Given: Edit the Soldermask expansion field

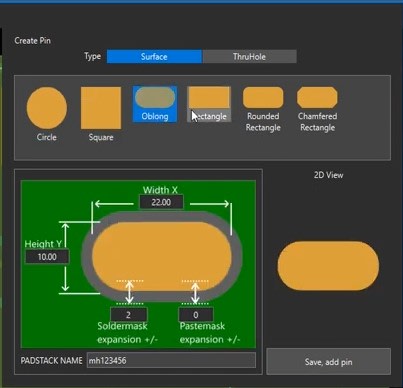Looking at the screenshot, I should pos(128,315).
